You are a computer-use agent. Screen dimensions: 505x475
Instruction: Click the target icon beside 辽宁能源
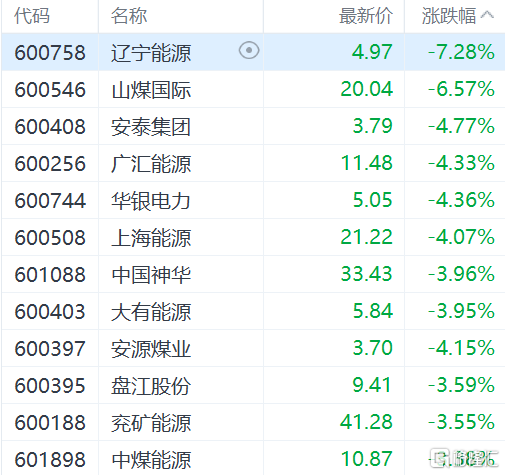(x=249, y=51)
